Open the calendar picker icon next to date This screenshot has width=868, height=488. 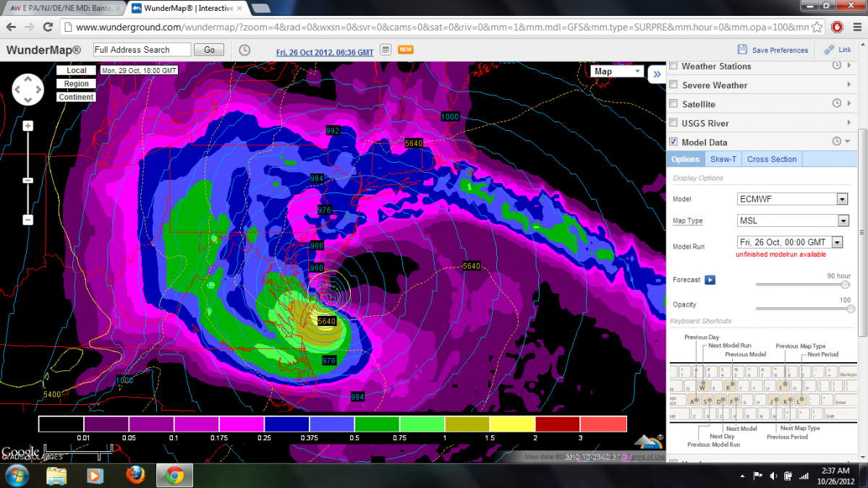coord(386,50)
